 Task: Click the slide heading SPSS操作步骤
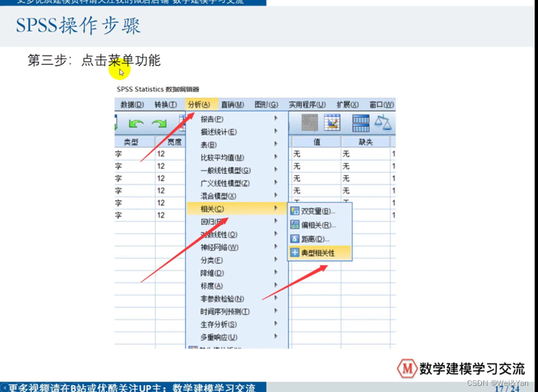pos(78,25)
